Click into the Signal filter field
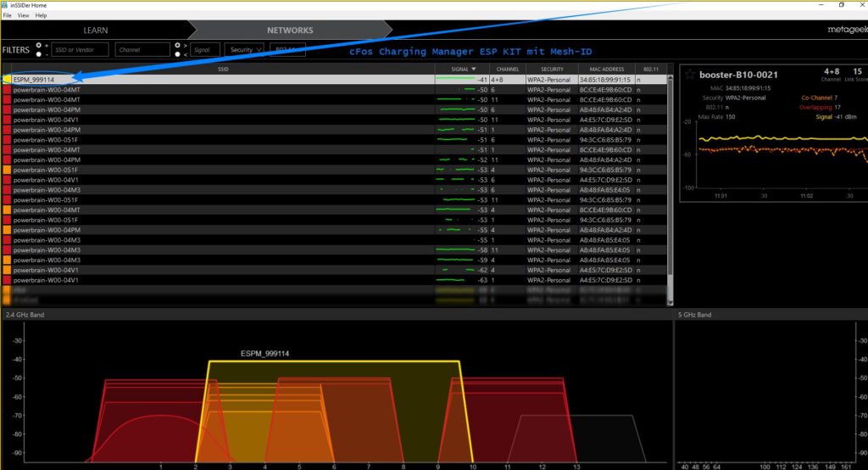The image size is (868, 470). [x=205, y=50]
